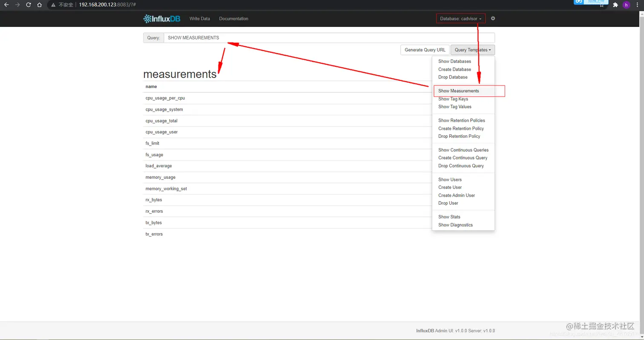
Task: Reload the page with refresh icon
Action: click(29, 5)
